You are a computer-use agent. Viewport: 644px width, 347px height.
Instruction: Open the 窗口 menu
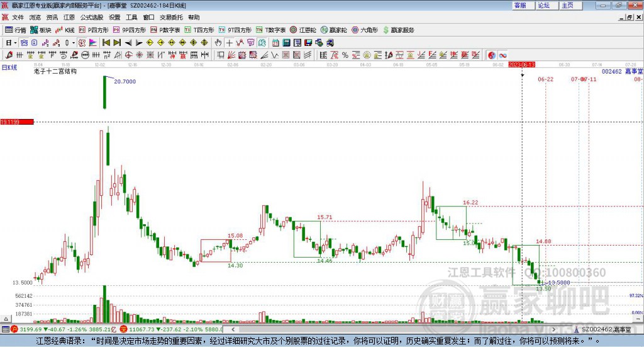148,17
